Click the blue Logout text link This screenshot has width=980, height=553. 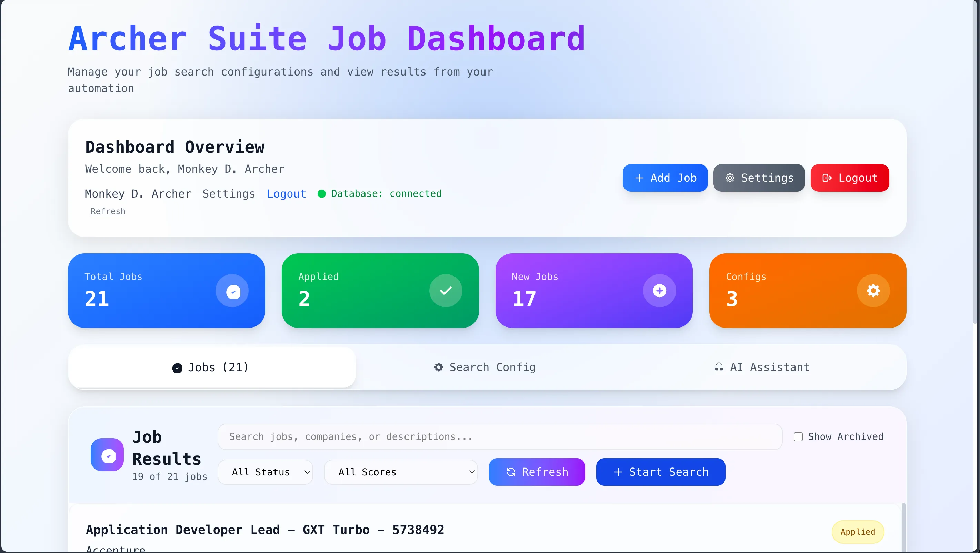pyautogui.click(x=286, y=194)
